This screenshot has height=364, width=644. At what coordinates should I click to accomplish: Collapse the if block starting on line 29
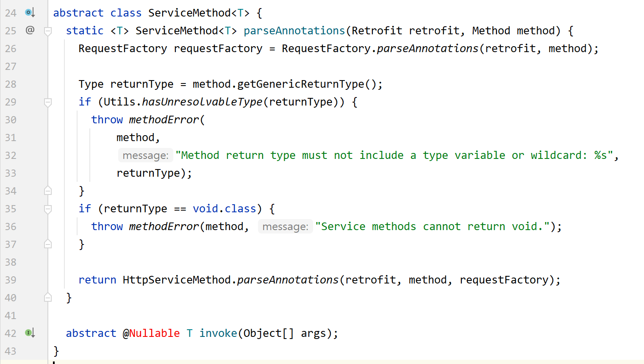48,102
